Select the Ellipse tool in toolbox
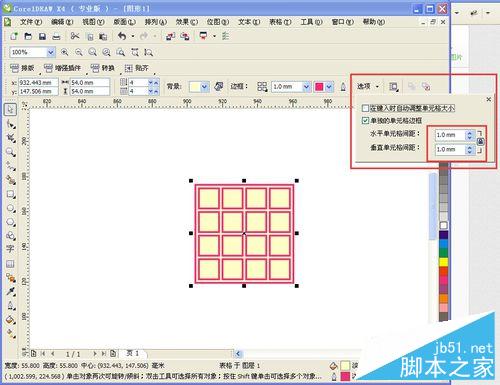Viewport: 500px width, 385px height. [x=10, y=208]
